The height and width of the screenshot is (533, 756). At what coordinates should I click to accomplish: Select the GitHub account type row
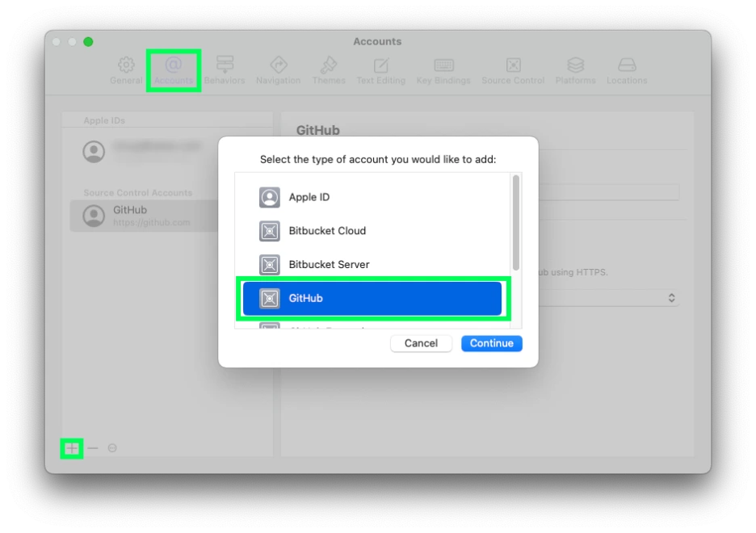(x=372, y=298)
